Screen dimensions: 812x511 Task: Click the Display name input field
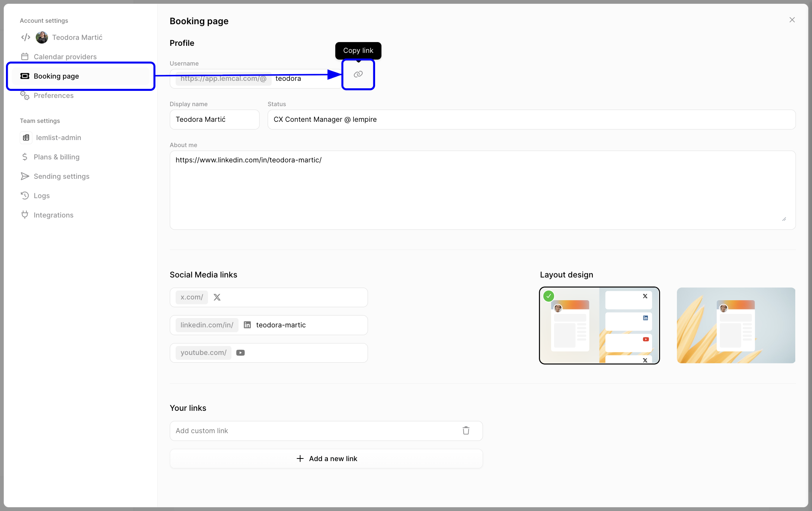tap(214, 119)
